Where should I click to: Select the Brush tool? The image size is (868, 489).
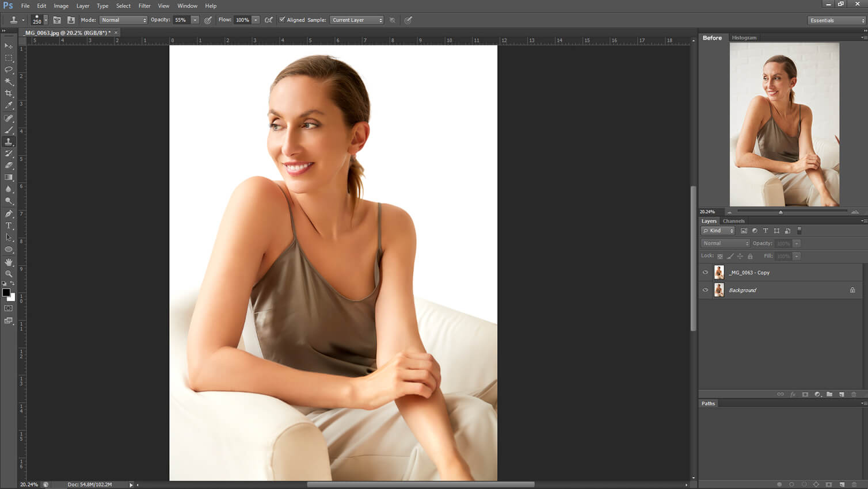pos(9,130)
